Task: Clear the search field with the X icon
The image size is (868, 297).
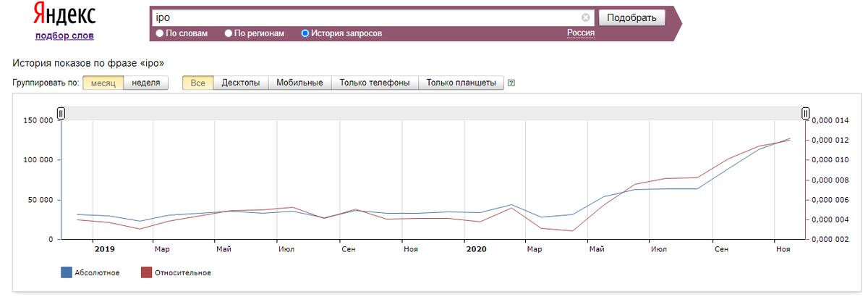Action: point(586,17)
